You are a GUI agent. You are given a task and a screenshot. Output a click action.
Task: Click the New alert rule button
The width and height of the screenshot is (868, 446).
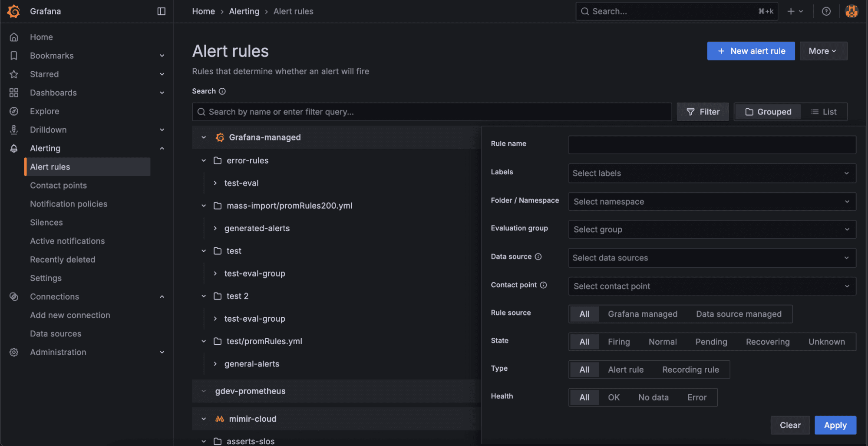point(751,51)
